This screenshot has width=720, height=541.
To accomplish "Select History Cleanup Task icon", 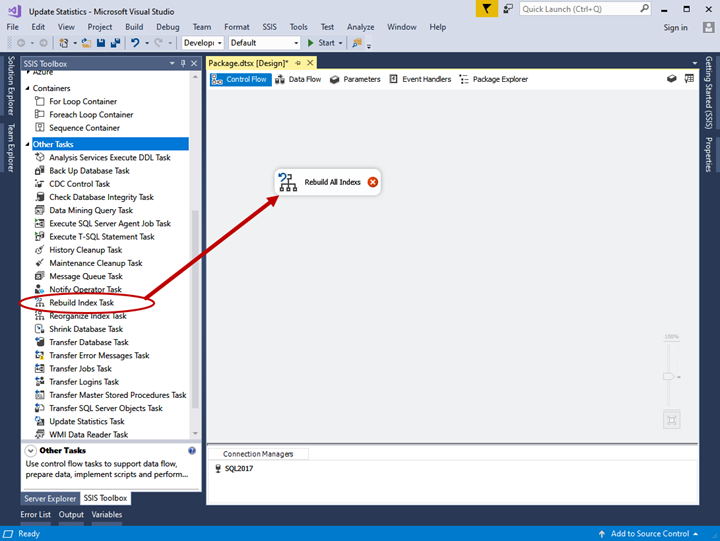I will (x=40, y=250).
